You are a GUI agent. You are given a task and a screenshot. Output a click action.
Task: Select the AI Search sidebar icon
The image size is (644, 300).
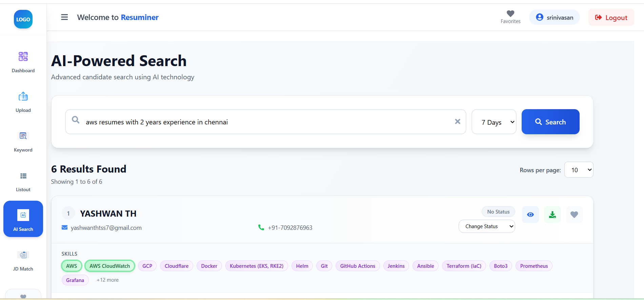pyautogui.click(x=23, y=215)
